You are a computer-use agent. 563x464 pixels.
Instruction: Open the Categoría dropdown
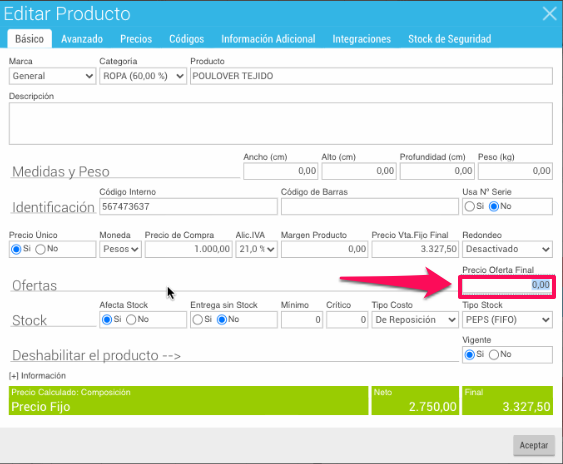(x=143, y=76)
